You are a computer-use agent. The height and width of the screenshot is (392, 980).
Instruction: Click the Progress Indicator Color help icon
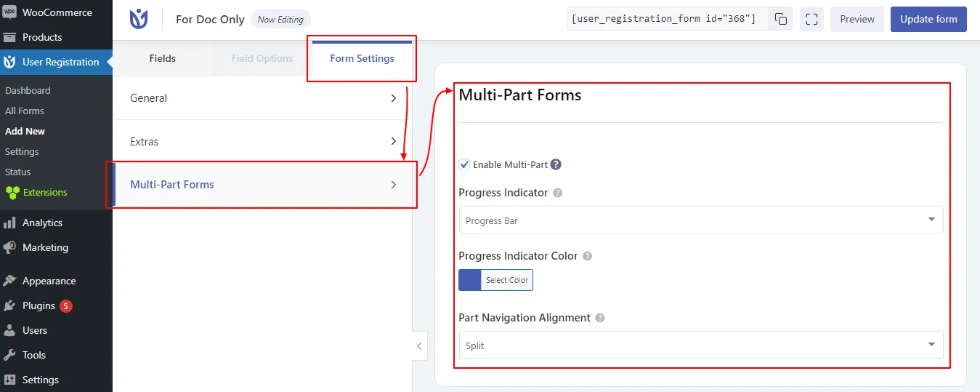587,256
